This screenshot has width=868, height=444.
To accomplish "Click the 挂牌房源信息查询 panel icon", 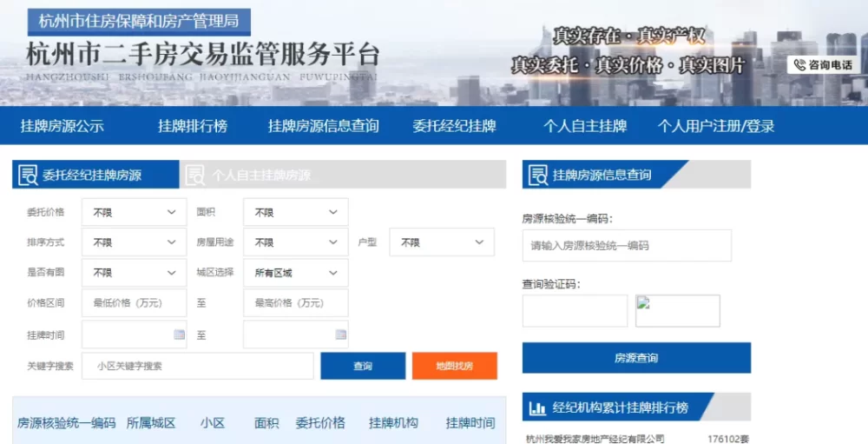I will click(538, 175).
